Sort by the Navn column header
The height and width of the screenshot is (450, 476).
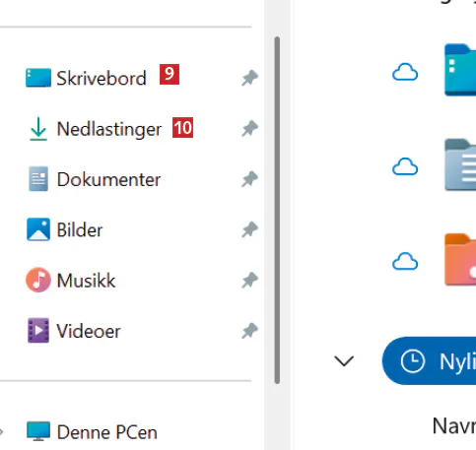[454, 426]
